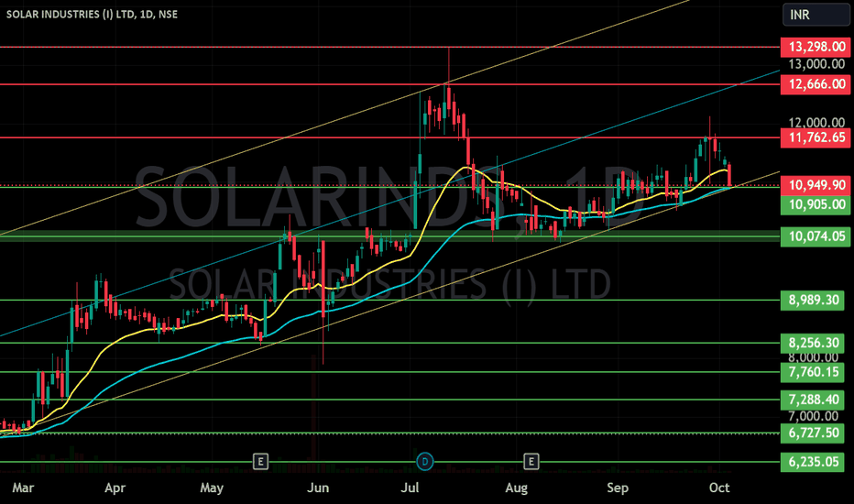Select the 11,762.65 red price label
854x504 pixels.
point(816,137)
